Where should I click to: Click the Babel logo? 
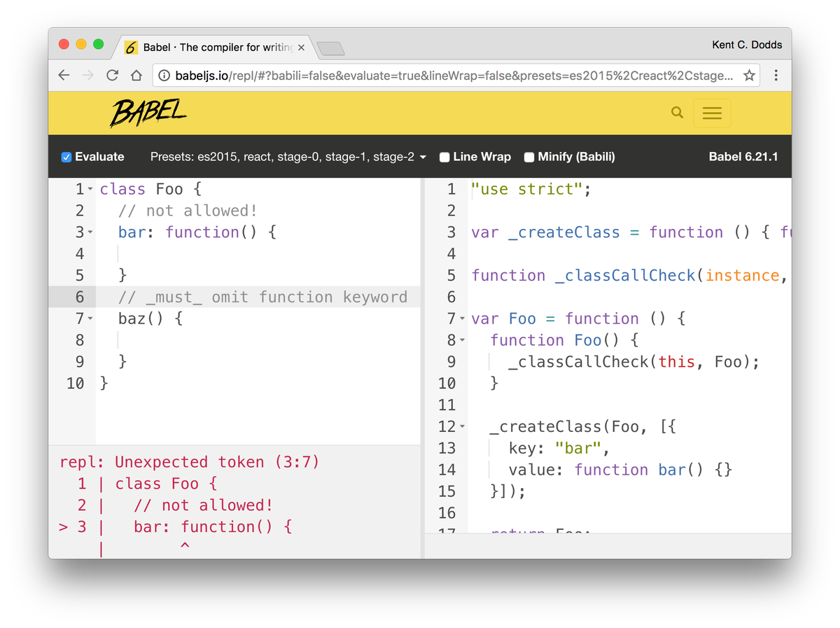point(148,113)
